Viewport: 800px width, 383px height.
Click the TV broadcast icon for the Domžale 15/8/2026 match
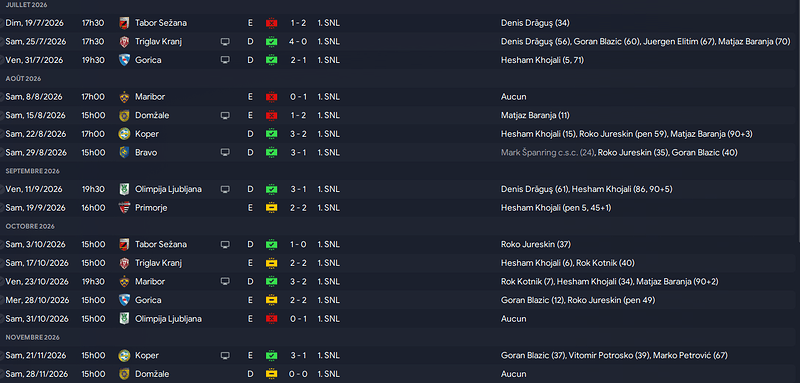coord(225,116)
